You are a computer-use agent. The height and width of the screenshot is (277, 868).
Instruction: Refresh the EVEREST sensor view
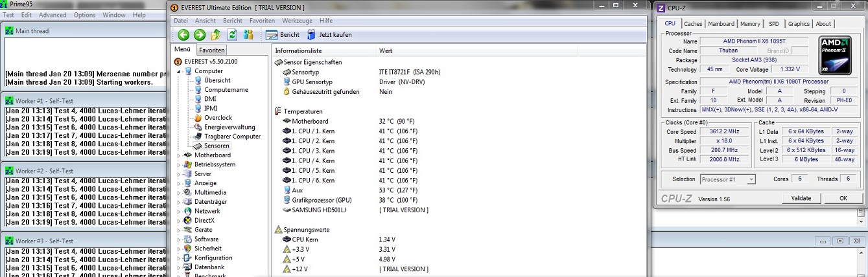point(232,35)
